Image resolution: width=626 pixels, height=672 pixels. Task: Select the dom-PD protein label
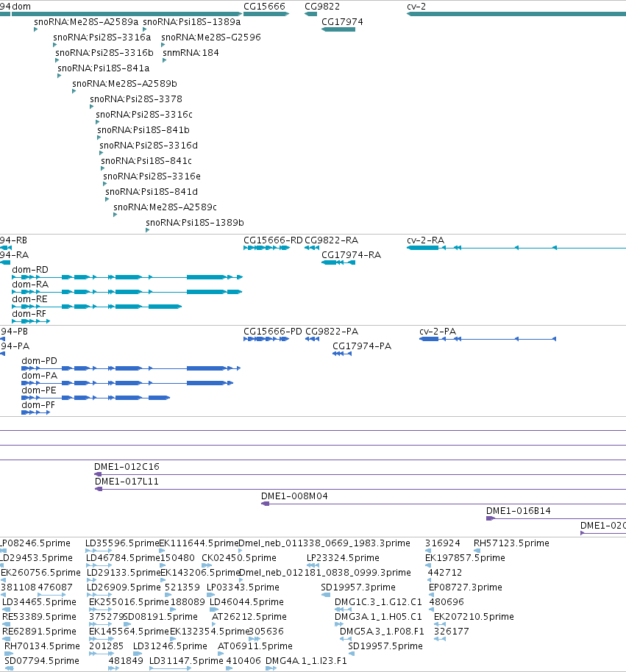coord(39,361)
